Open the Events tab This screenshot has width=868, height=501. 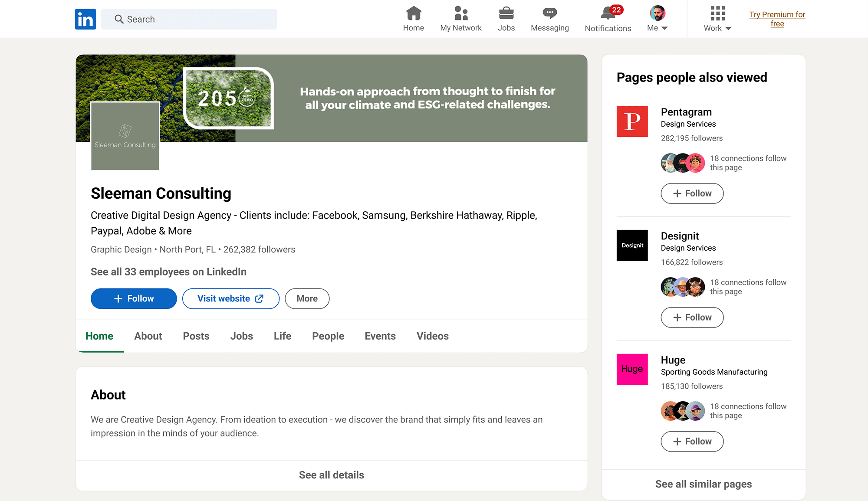coord(380,336)
